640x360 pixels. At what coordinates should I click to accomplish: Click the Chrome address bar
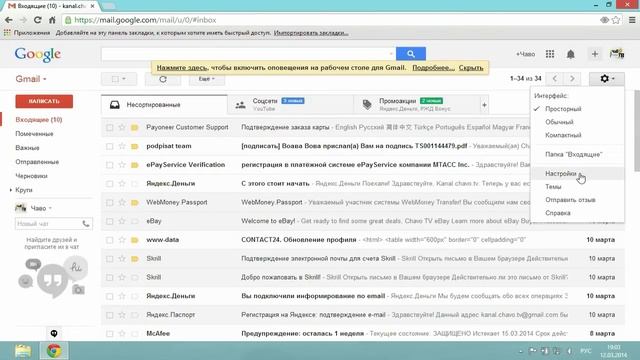[331, 20]
